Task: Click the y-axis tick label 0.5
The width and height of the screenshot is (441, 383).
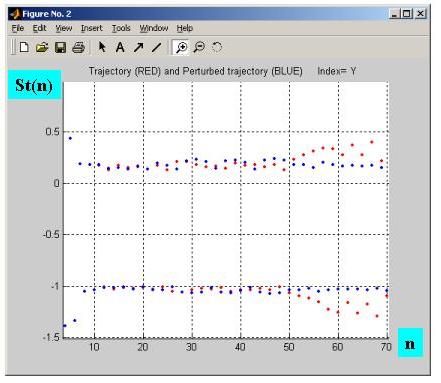Action: point(52,132)
